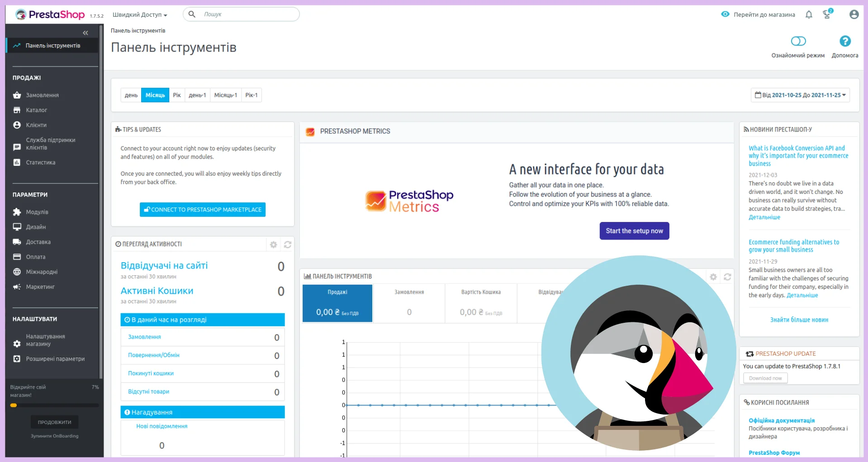Open settings gear in Перегляд активності panel

pos(274,245)
